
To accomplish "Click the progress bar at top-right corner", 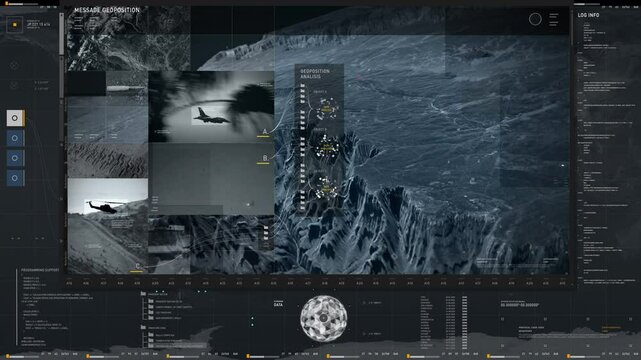I will pyautogui.click(x=587, y=4).
